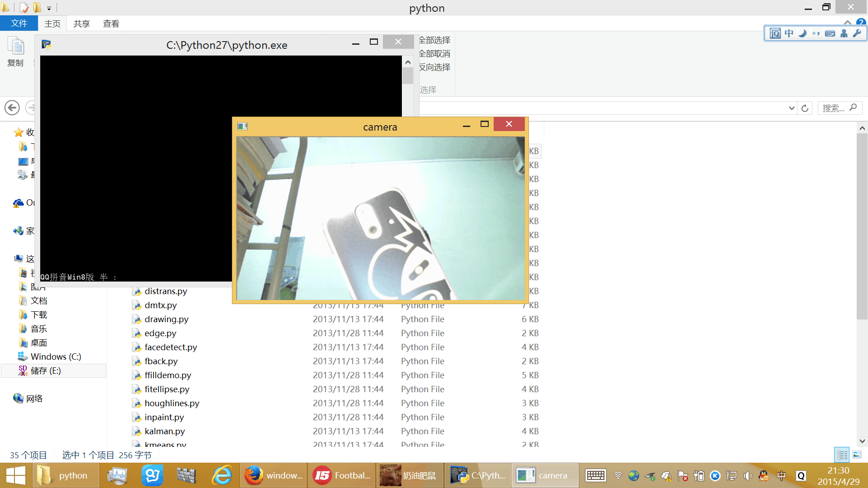Click the camera window system icon
This screenshot has width=868, height=488.
(x=242, y=127)
